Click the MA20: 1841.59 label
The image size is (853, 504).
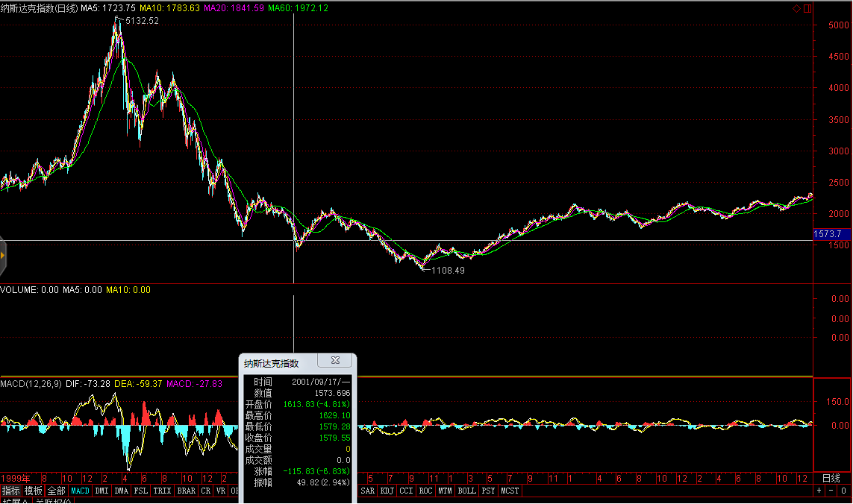click(234, 8)
